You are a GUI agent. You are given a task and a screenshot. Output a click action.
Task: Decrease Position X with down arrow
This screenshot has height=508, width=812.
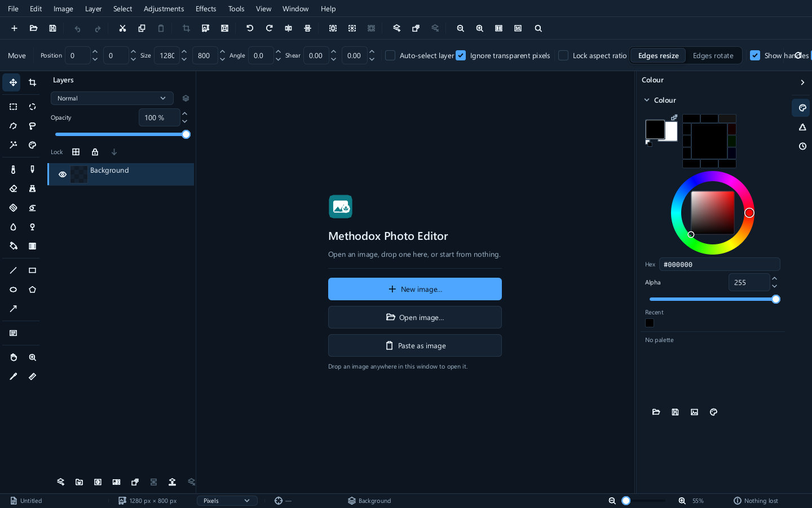coord(95,59)
